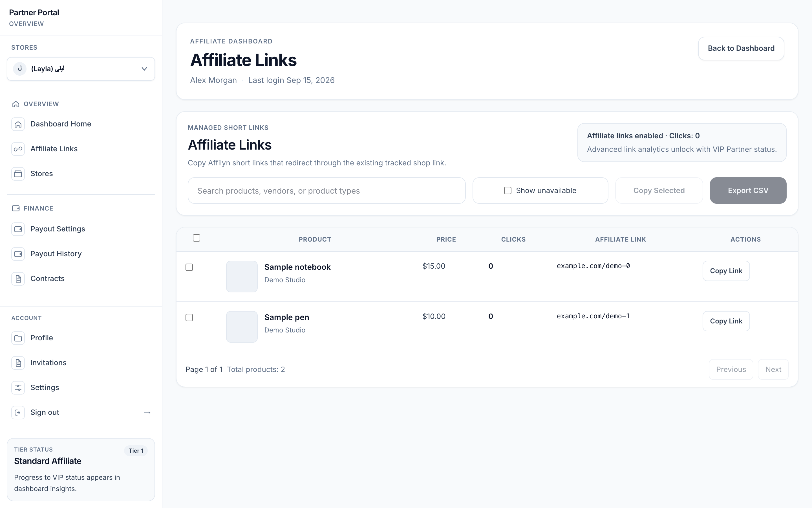Click the example.com/demo-0 affiliate link text
This screenshot has height=508, width=812.
click(593, 266)
